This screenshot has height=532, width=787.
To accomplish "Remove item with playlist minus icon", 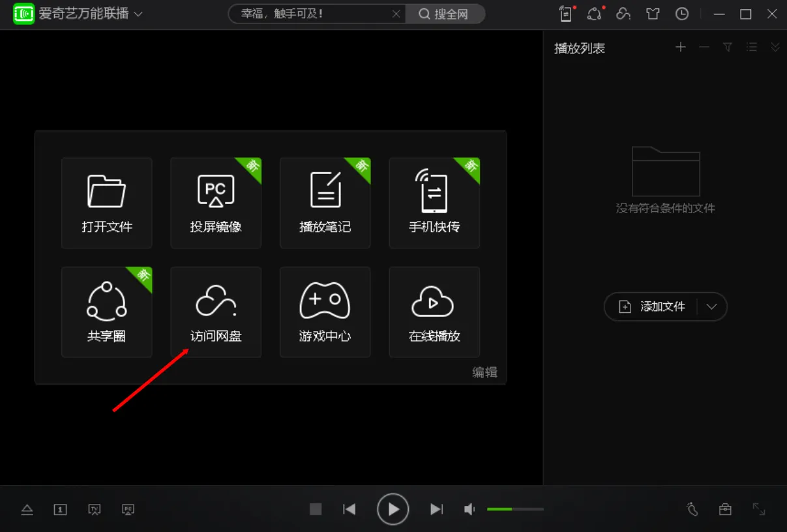I will (x=704, y=47).
